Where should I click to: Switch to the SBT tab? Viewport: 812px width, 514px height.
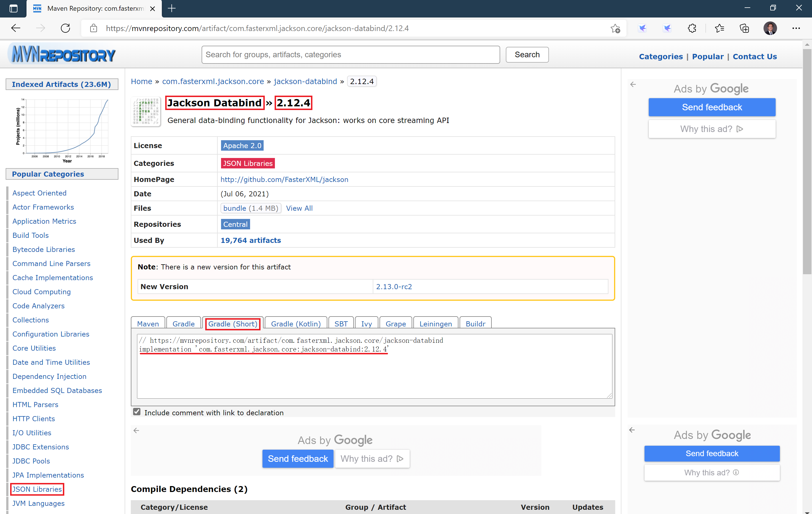point(341,324)
